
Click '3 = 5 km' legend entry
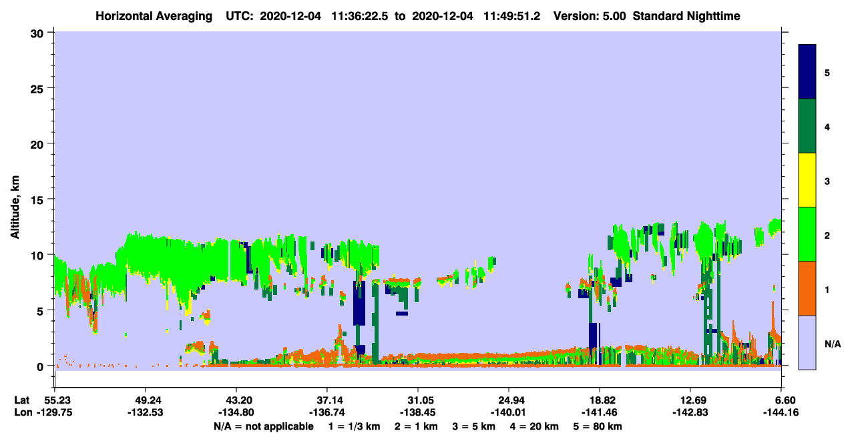tap(474, 426)
